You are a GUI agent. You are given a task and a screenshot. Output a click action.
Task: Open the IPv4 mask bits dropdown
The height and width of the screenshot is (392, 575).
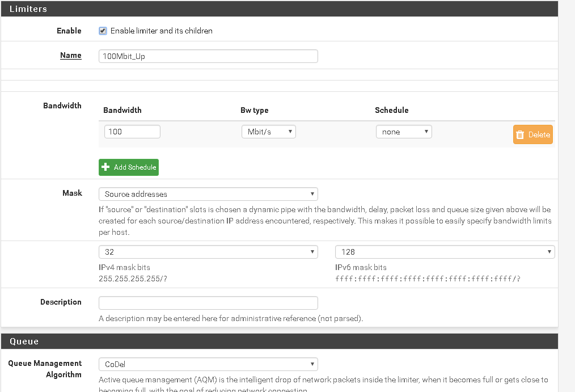coord(208,252)
